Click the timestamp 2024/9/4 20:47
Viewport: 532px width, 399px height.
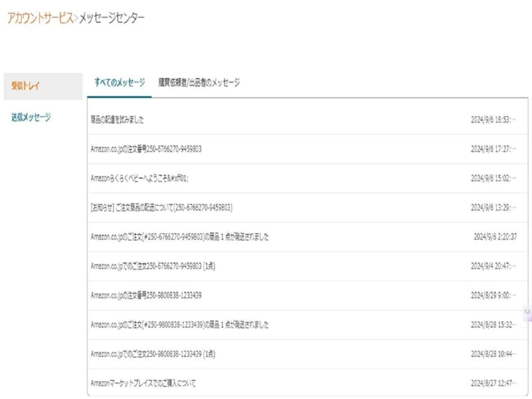click(493, 266)
